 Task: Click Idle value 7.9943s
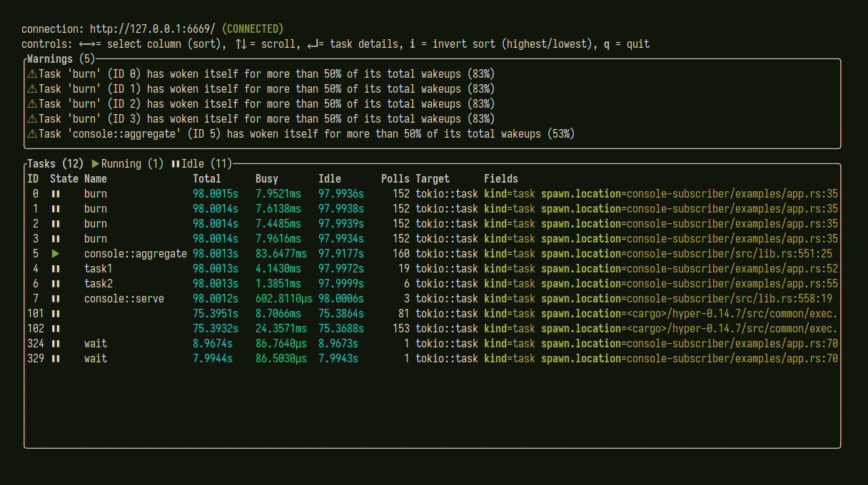tap(338, 359)
